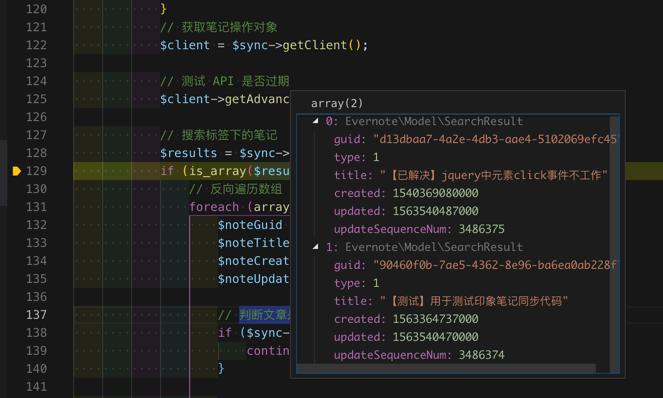Image resolution: width=663 pixels, height=398 pixels.
Task: Click line number 125 in gutter
Action: [x=36, y=99]
